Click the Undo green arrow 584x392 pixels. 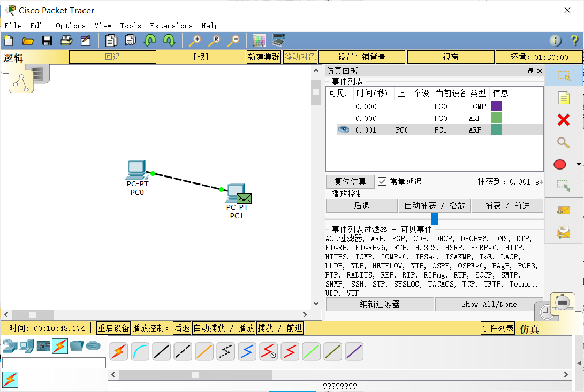[150, 41]
